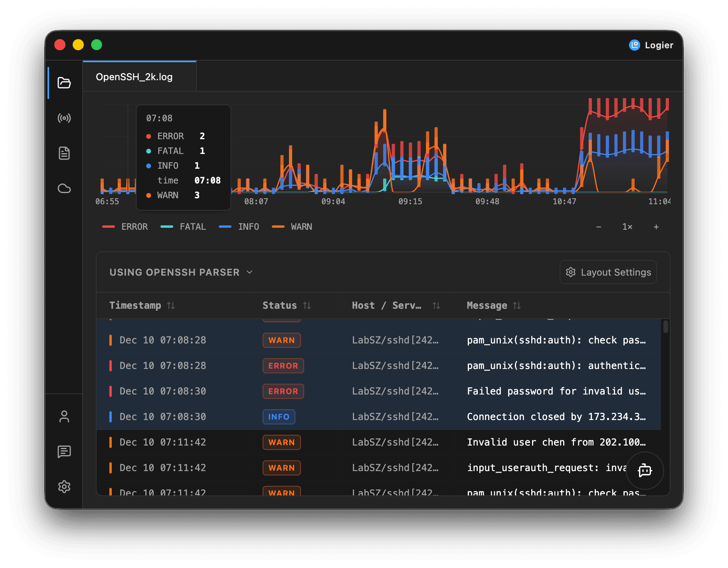
Task: Sort by Status column arrows
Action: [x=307, y=306]
